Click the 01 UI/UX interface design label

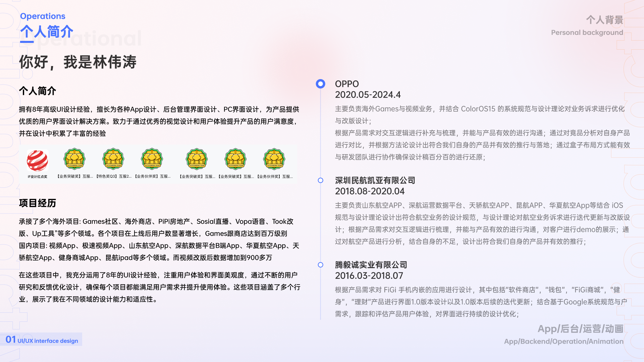tap(42, 340)
